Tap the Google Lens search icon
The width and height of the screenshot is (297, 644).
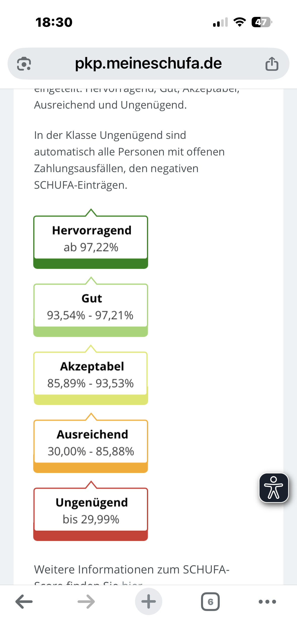(x=24, y=63)
